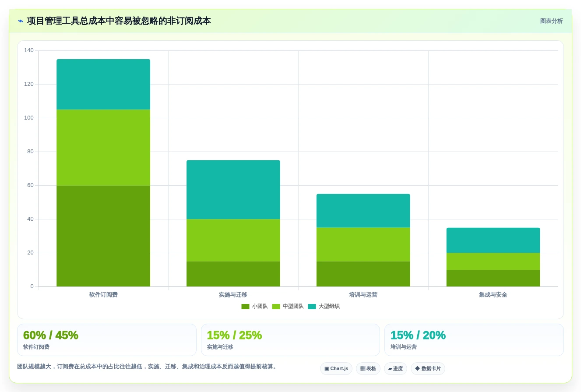The height and width of the screenshot is (392, 581).
Task: Click the 60 y-axis tick label
Action: point(30,185)
